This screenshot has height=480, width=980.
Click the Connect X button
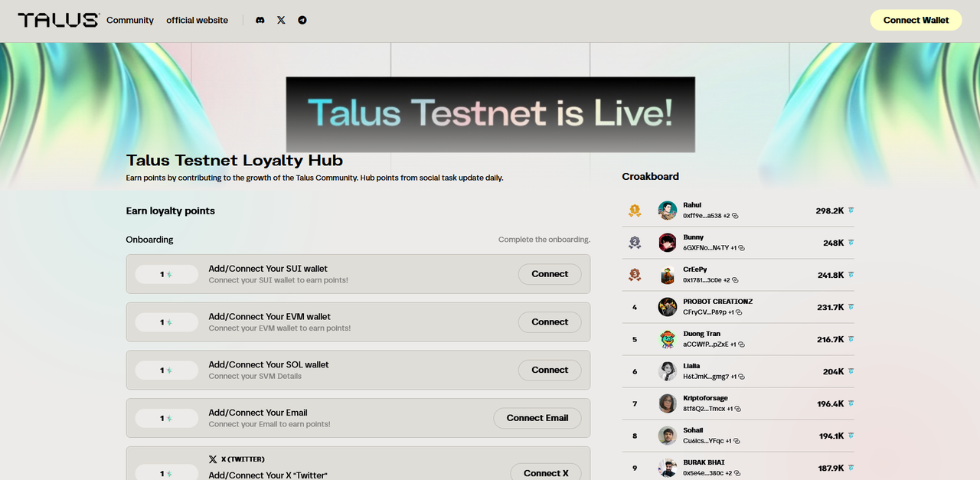pyautogui.click(x=545, y=472)
